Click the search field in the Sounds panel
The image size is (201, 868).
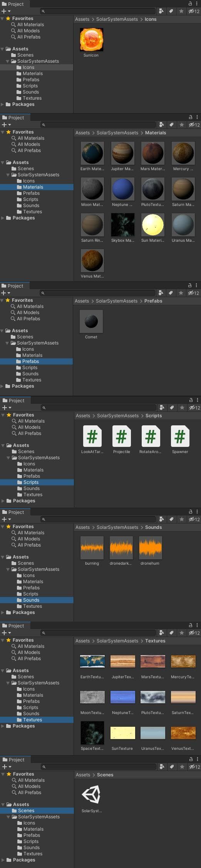[98, 519]
